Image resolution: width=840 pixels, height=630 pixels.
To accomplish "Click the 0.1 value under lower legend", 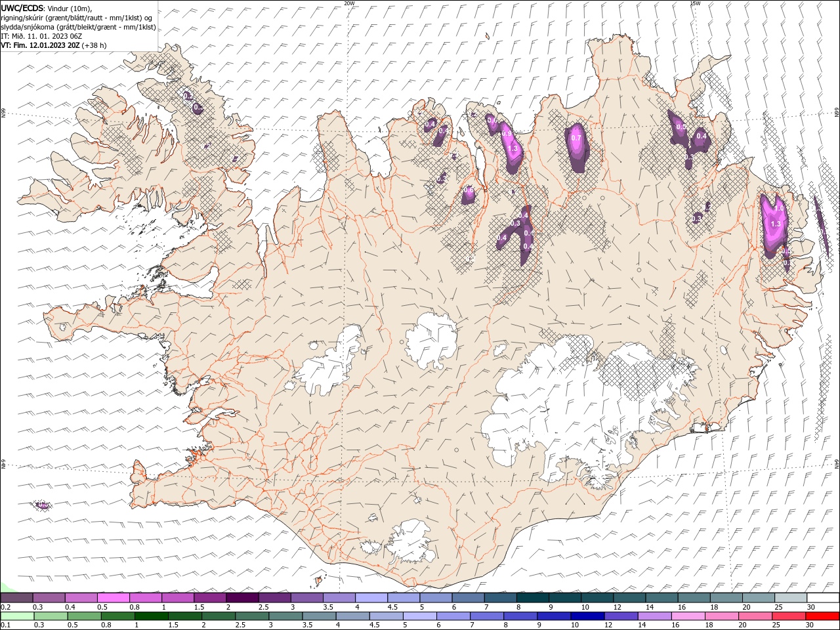I will click(4, 625).
